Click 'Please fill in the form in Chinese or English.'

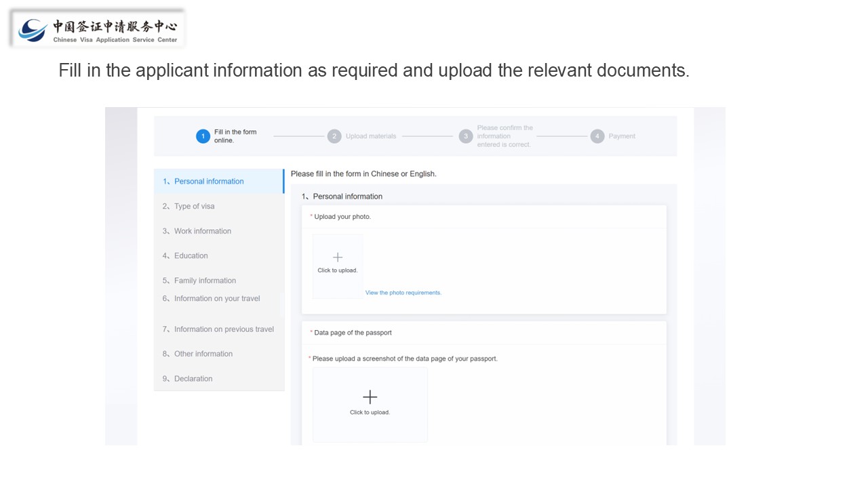point(363,174)
